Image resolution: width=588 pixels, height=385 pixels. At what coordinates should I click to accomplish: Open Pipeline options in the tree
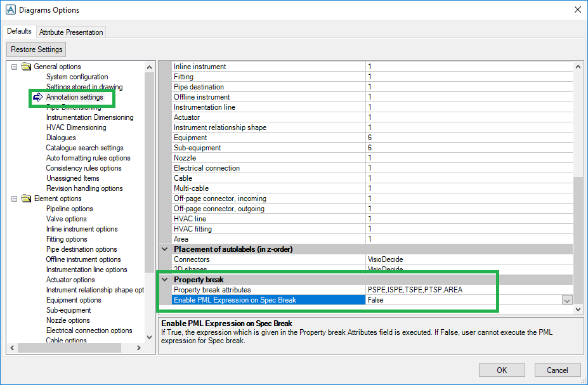[x=69, y=209]
